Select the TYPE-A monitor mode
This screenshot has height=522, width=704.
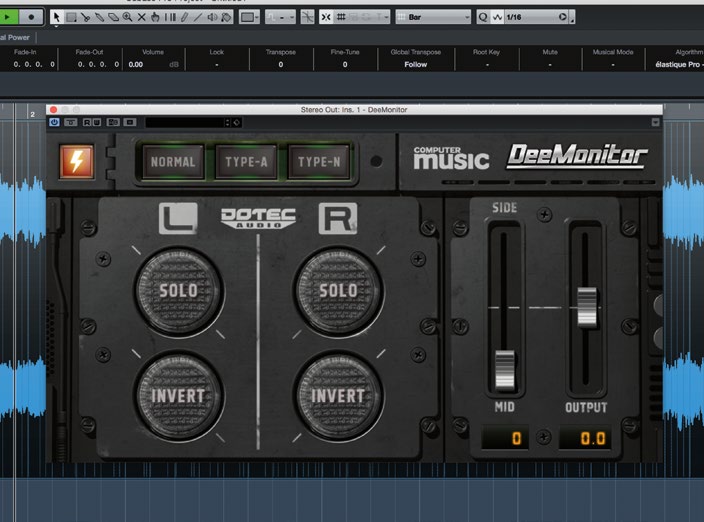point(246,162)
